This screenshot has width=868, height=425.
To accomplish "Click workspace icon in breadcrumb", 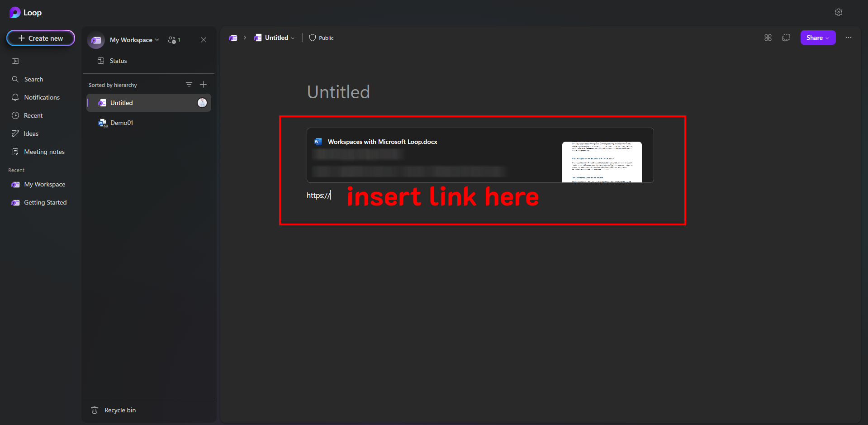I will tap(233, 38).
